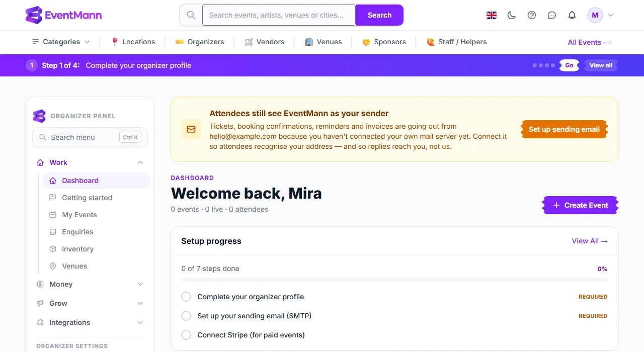Open Staff / Helpers in navigation
The height and width of the screenshot is (352, 644).
pyautogui.click(x=456, y=42)
